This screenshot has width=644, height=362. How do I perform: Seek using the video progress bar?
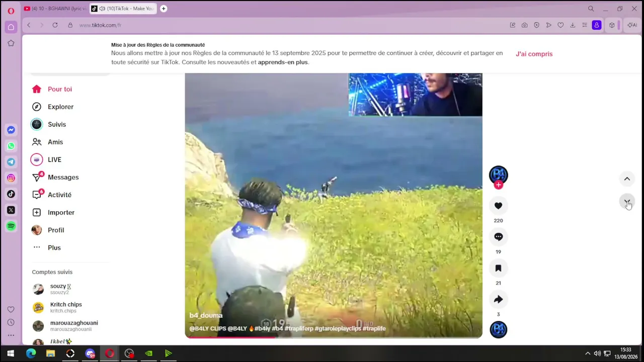(x=333, y=337)
